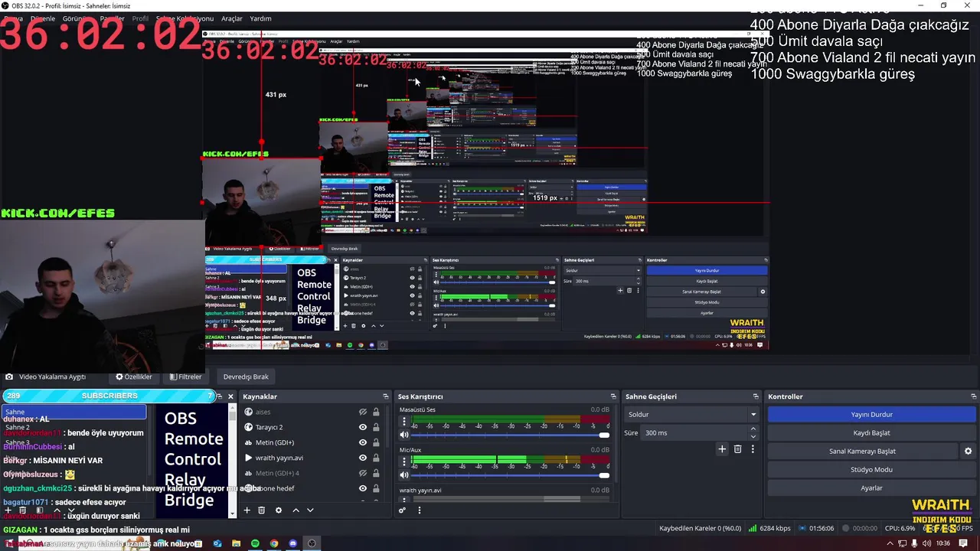
Task: Open virtual camera settings gear
Action: point(968,451)
